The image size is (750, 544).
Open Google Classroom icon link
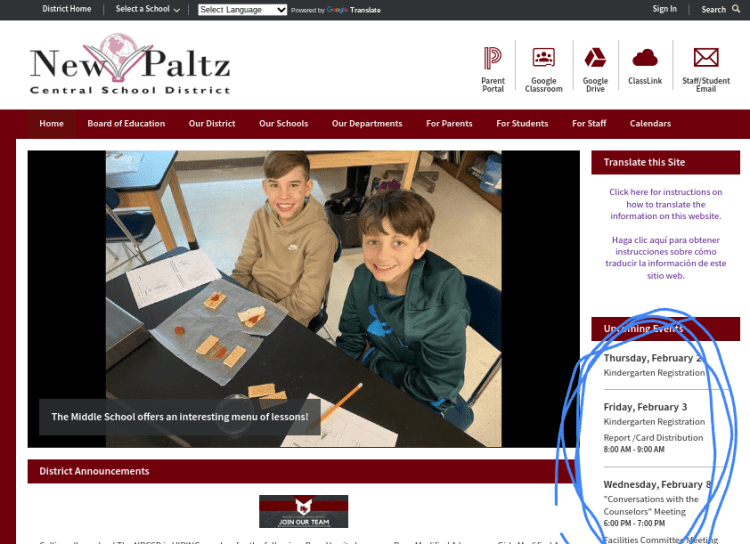click(543, 58)
